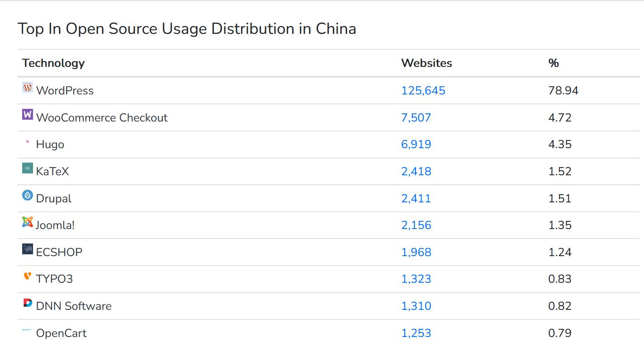Viewport: 644px width, 346px height.
Task: Select the OpenCart technology name
Action: (61, 333)
